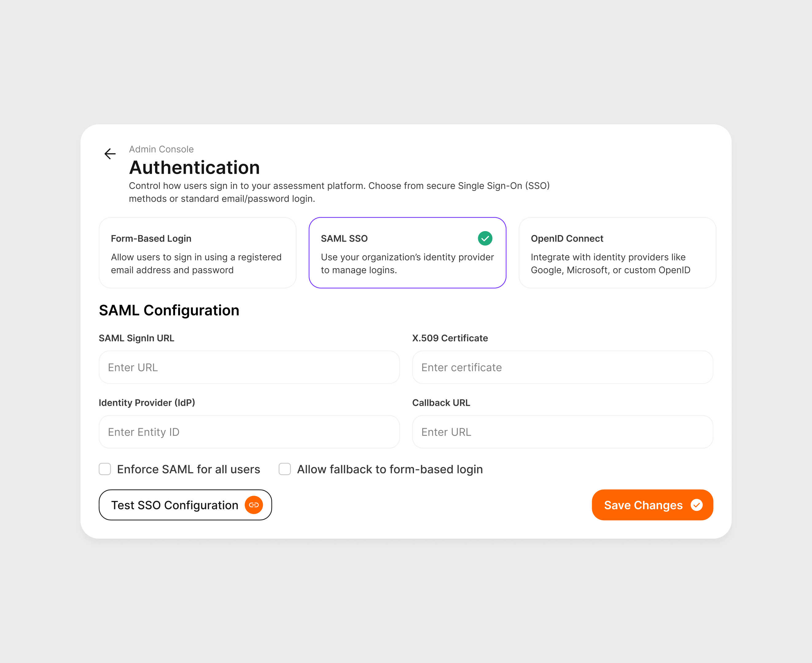Click the green checkmark badge on SAML SSO
The height and width of the screenshot is (663, 812).
pyautogui.click(x=485, y=238)
